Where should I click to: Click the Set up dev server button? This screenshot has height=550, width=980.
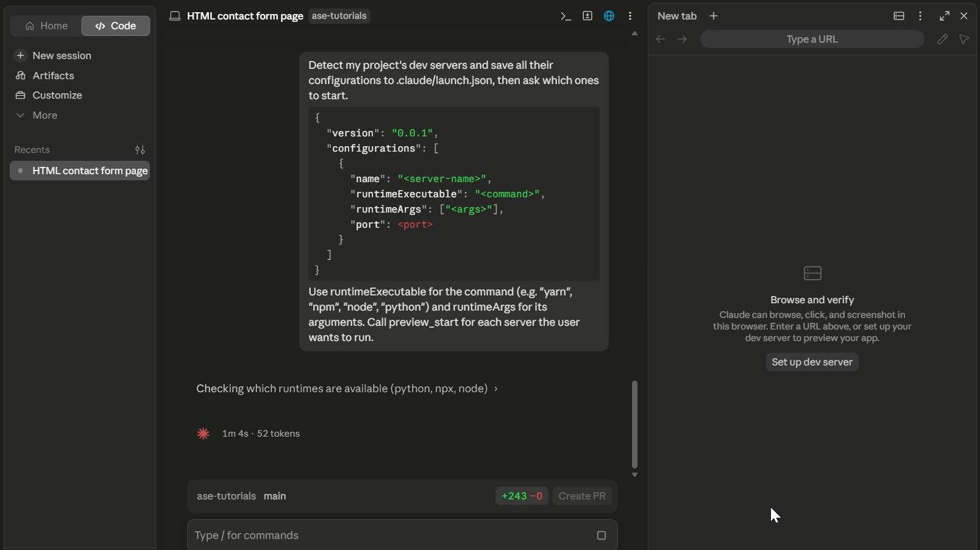[x=812, y=362]
